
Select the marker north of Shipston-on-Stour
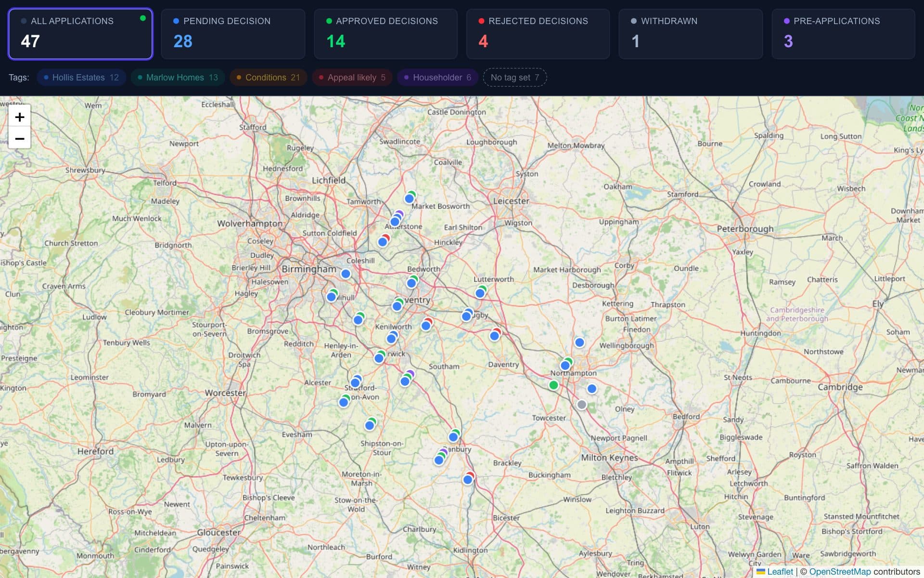[x=370, y=425]
